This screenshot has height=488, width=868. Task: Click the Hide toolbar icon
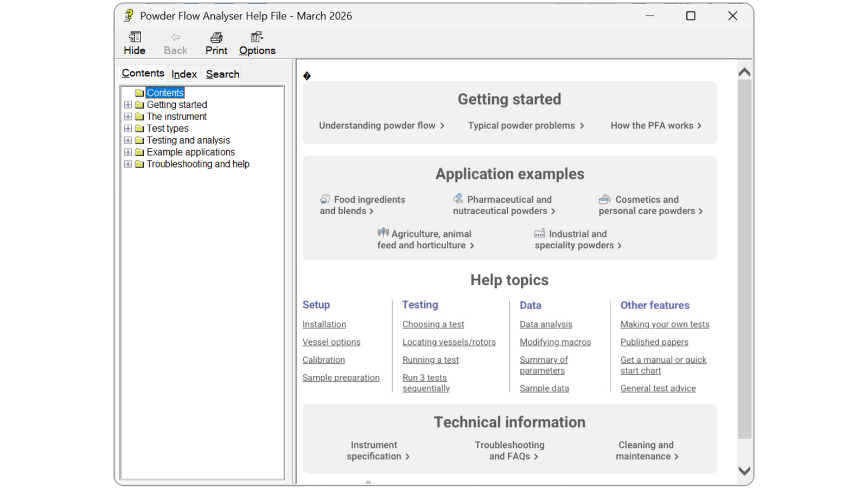point(135,37)
